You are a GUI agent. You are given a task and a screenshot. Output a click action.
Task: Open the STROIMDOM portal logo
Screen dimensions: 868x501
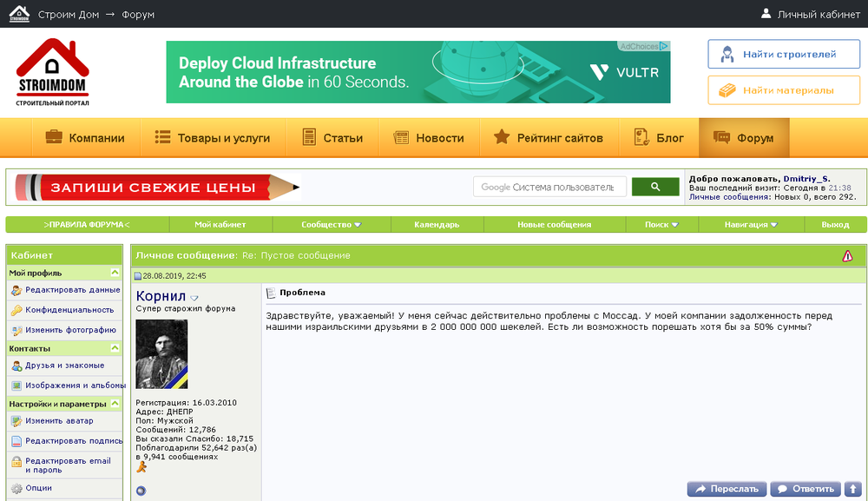[53, 72]
